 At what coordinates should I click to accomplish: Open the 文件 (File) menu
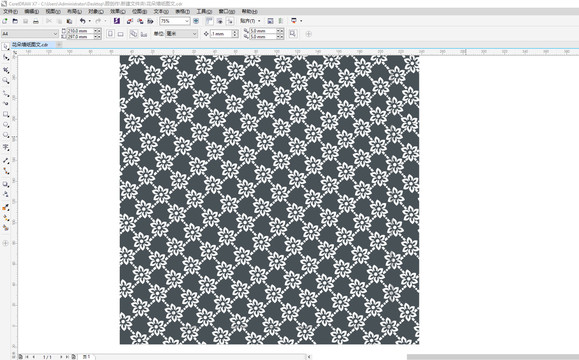(10, 11)
